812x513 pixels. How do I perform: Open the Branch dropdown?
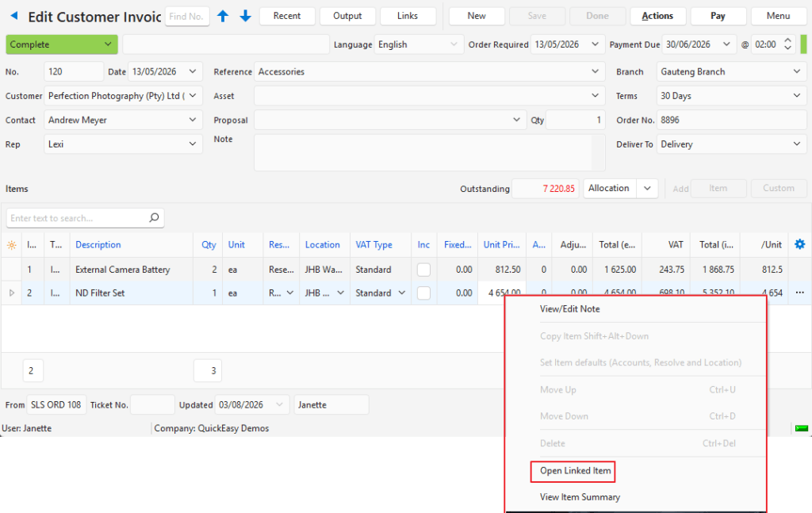tap(796, 71)
